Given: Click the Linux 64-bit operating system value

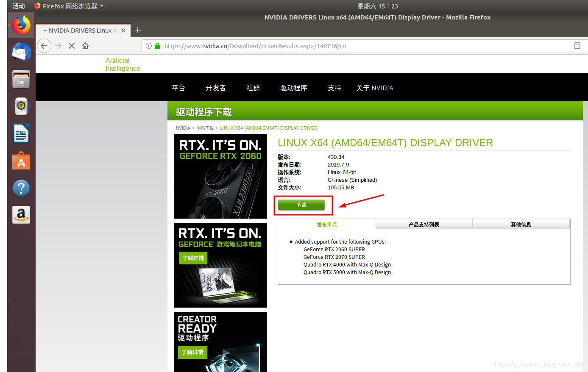Looking at the screenshot, I should coord(342,172).
